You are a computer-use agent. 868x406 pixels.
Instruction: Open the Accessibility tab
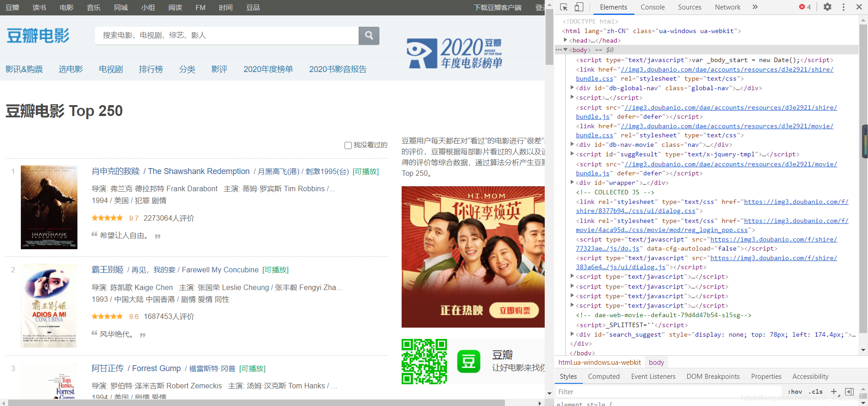click(x=810, y=377)
